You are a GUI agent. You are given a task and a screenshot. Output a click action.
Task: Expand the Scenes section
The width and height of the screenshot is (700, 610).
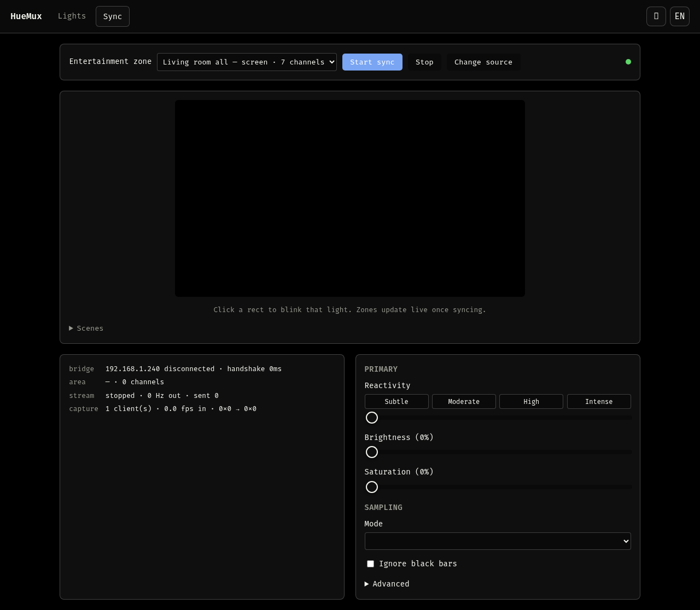[x=86, y=328]
